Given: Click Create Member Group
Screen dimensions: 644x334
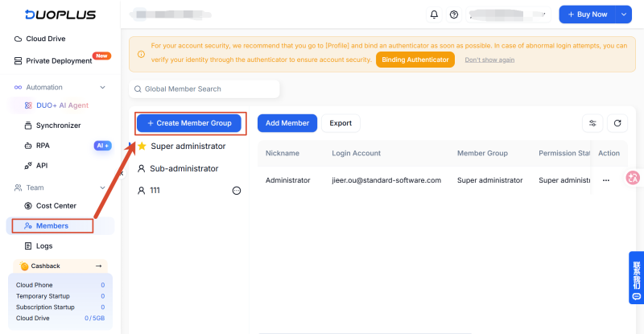Looking at the screenshot, I should 189,123.
